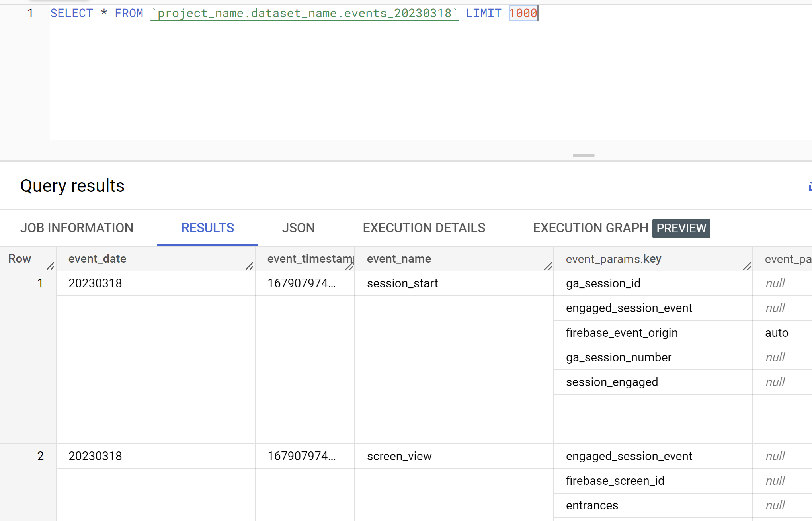This screenshot has width=812, height=521.
Task: Click the pane splitter handle below the editor
Action: 584,156
